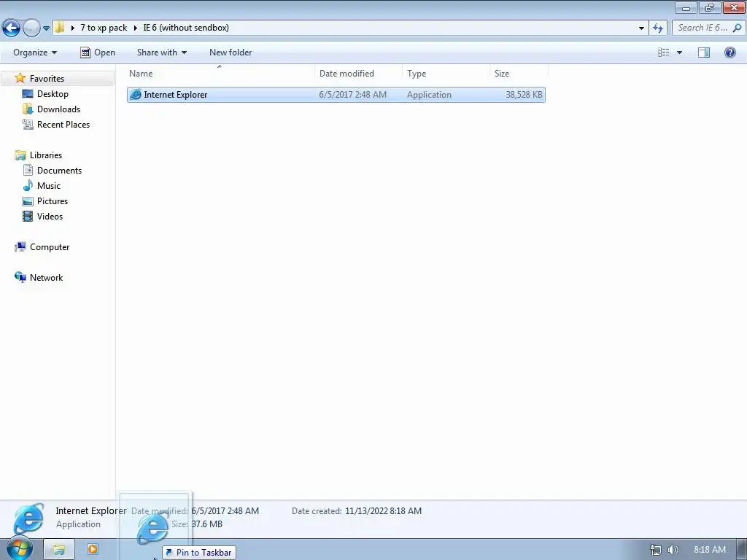Open Windows Media Player from taskbar
This screenshot has width=747, height=560.
point(93,550)
